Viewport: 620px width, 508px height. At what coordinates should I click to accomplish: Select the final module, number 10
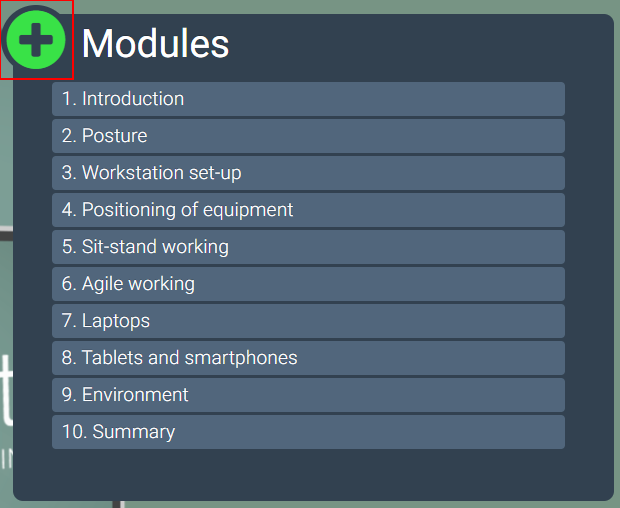[308, 432]
